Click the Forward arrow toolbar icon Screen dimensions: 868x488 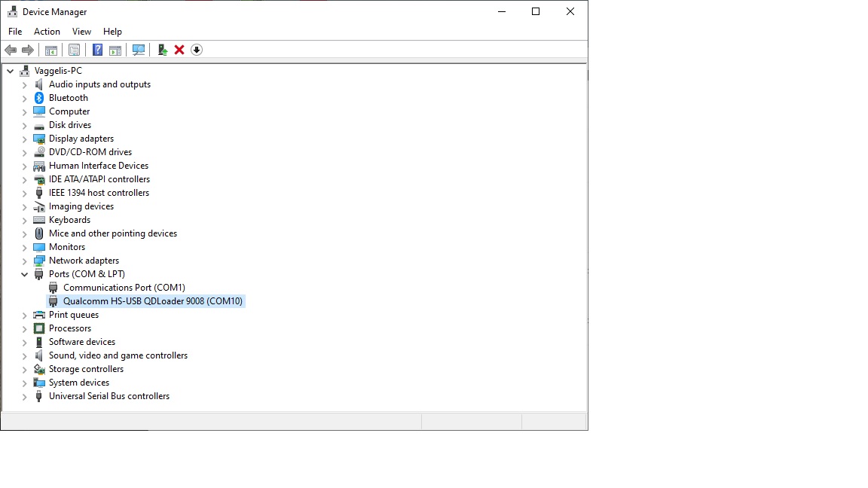28,50
